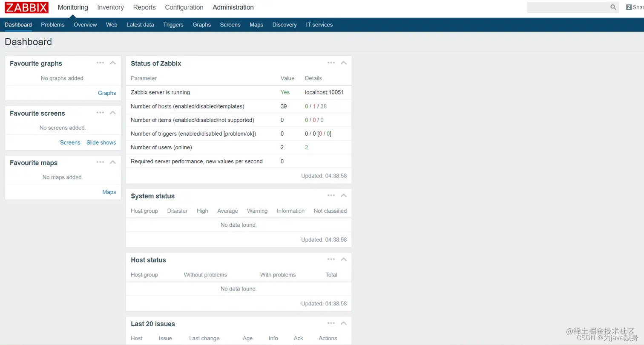The height and width of the screenshot is (345, 644).
Task: Open the IT services tab
Action: click(x=319, y=25)
